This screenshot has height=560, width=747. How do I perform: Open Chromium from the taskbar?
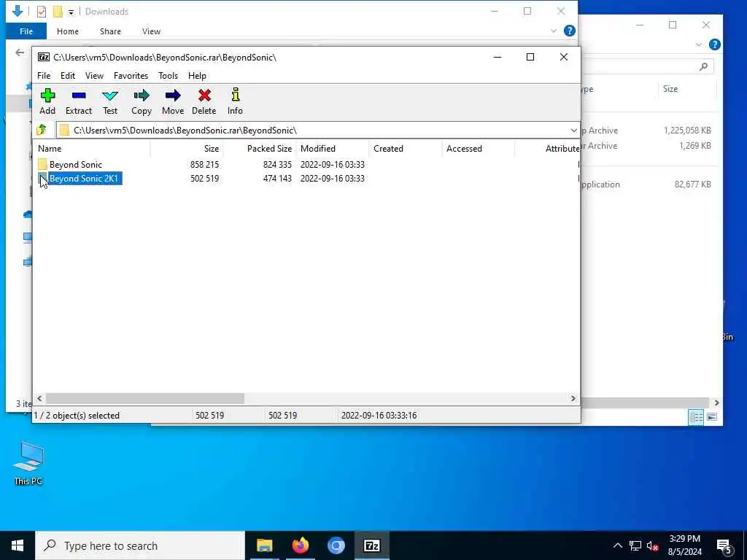point(336,545)
